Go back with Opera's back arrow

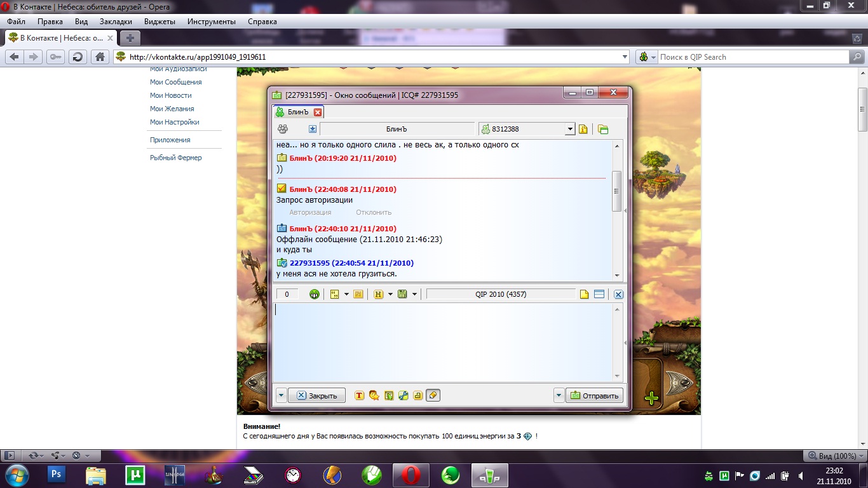14,57
